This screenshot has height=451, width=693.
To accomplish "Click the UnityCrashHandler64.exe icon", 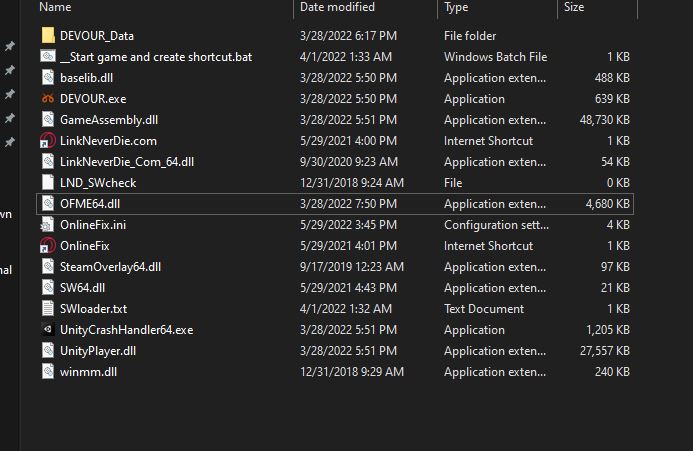I will pyautogui.click(x=48, y=330).
